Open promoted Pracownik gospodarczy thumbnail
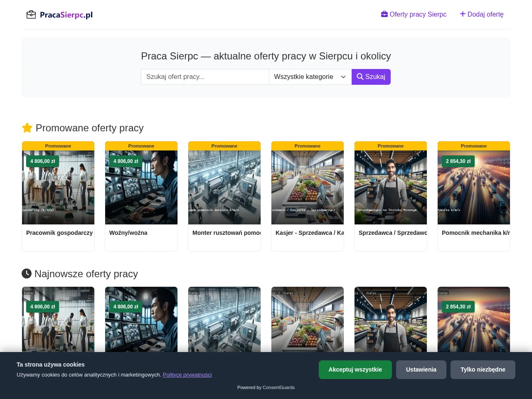The width and height of the screenshot is (532, 399). 58,187
